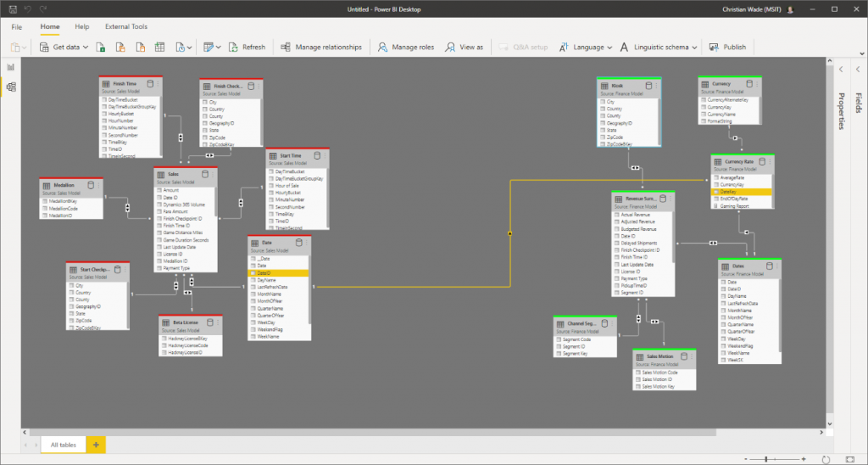Add a new layout tab with plus

pyautogui.click(x=96, y=445)
